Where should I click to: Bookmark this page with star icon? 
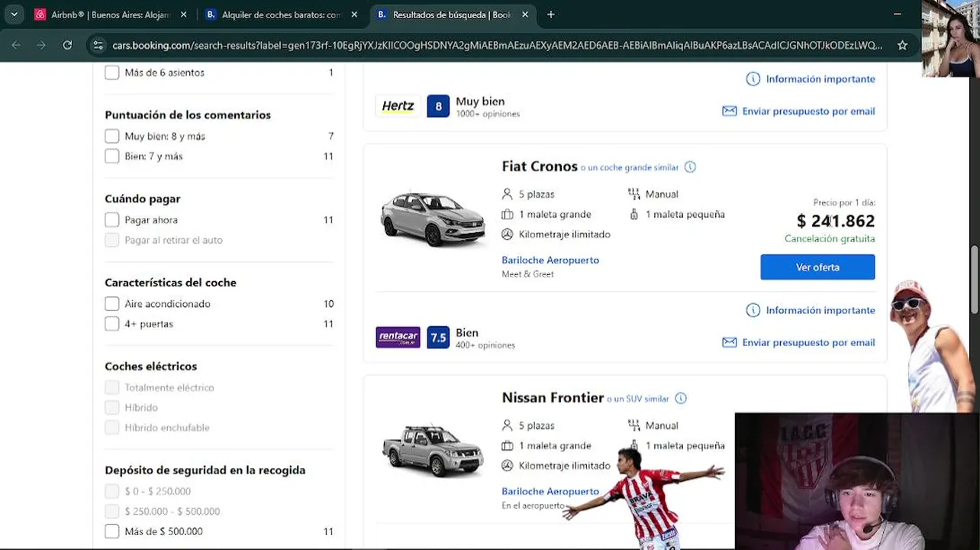tap(902, 45)
